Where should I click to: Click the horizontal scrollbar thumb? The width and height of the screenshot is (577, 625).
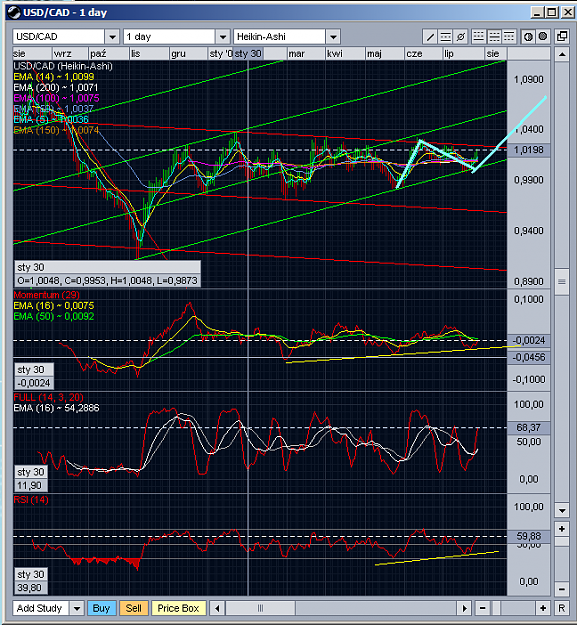pyautogui.click(x=260, y=608)
